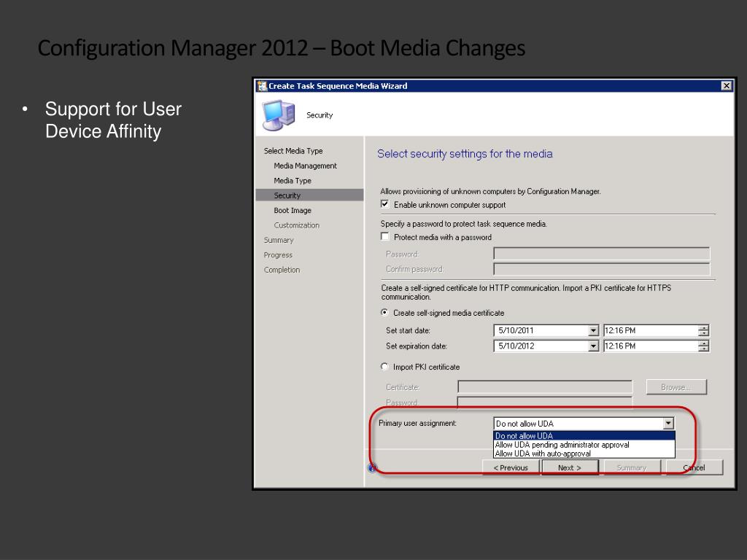The image size is (747, 560).
Task: Click the start time 12:16 PM field
Action: 651,330
